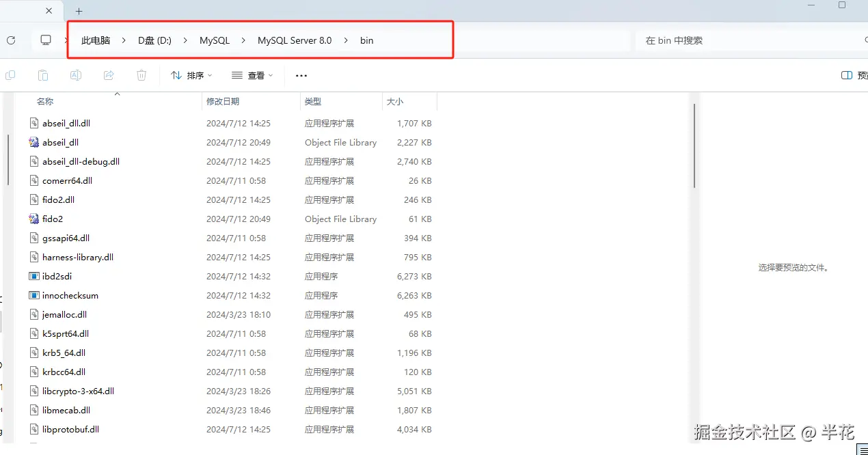Screen dimensions: 868x455
Task: Click the fido2 Object File Library icon
Action: tap(33, 219)
